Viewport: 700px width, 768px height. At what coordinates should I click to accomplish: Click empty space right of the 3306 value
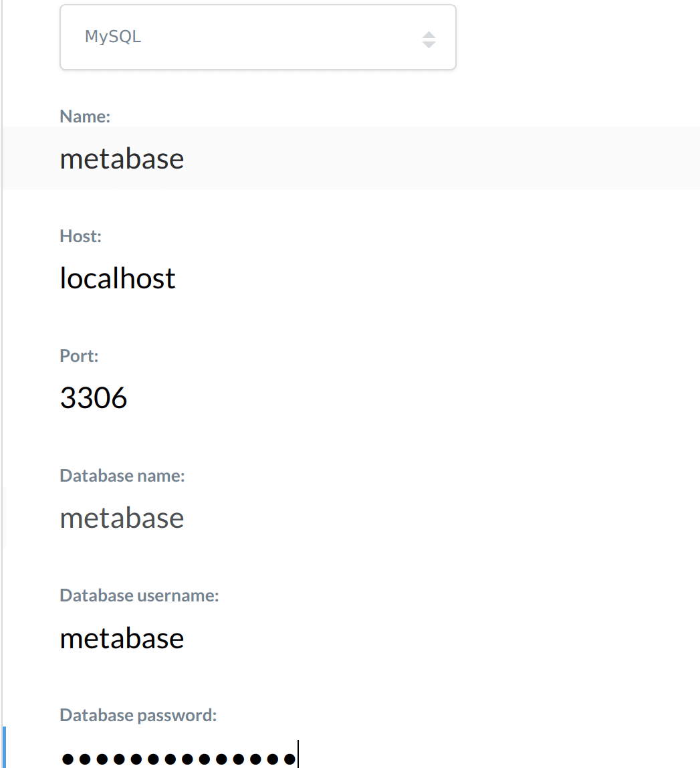tap(401, 399)
